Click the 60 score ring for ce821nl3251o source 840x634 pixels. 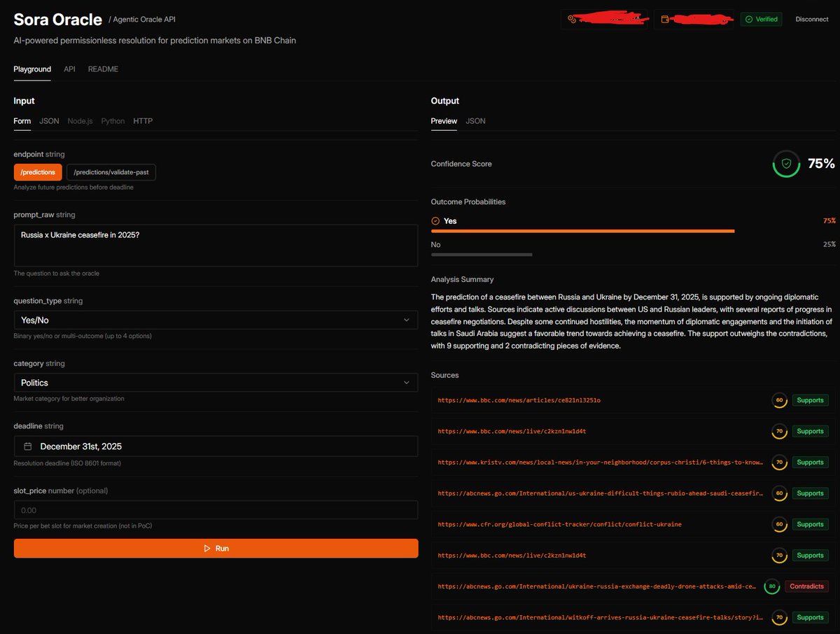tap(779, 400)
